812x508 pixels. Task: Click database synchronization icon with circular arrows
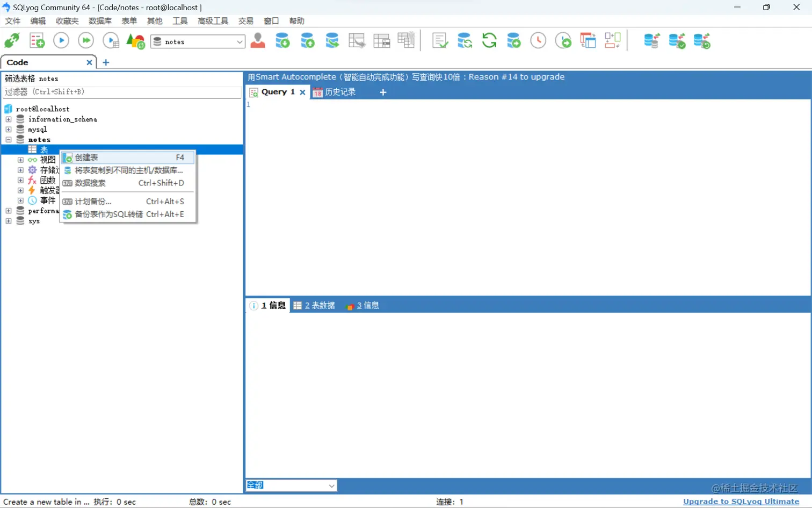tap(465, 41)
